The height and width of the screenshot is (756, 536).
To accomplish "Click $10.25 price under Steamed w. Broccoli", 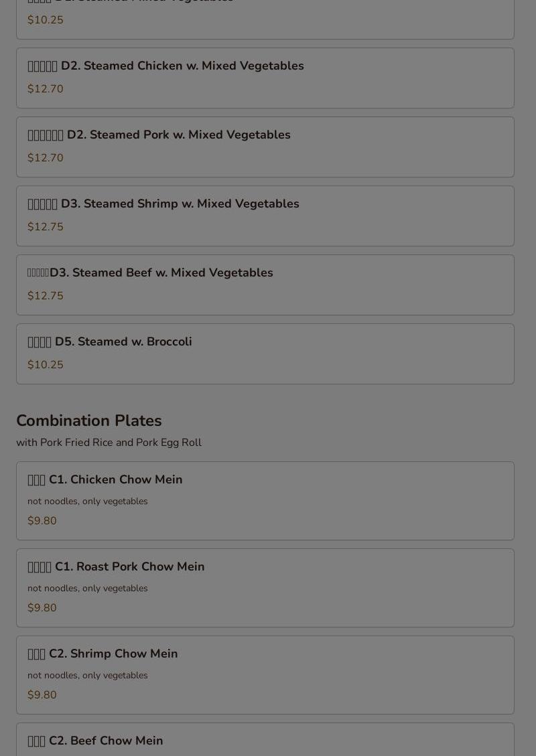I will pyautogui.click(x=46, y=365).
